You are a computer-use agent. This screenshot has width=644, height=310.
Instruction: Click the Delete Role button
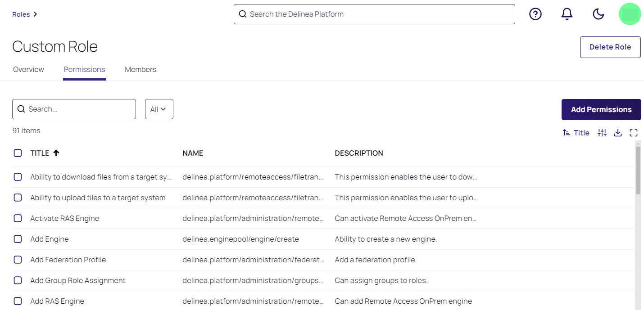tap(610, 47)
